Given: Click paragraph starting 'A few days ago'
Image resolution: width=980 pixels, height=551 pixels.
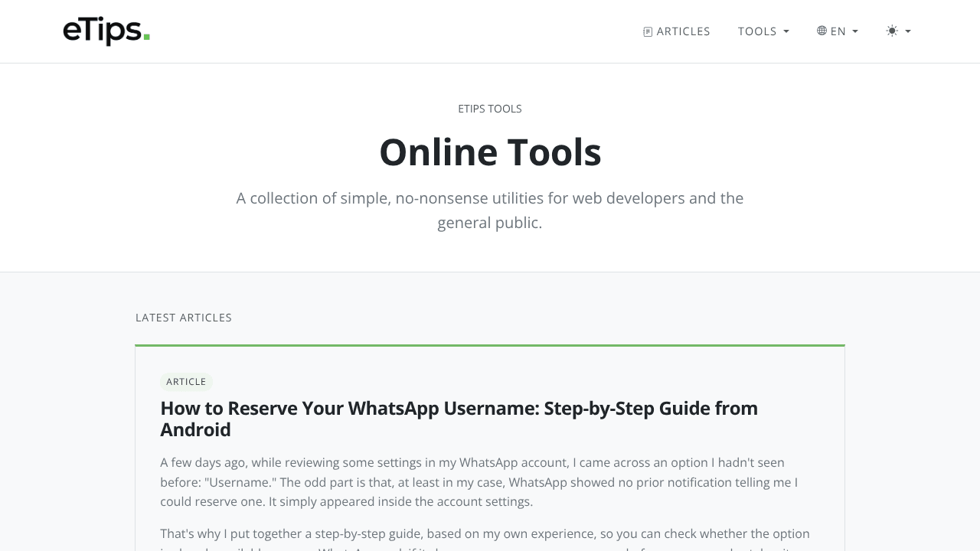Looking at the screenshot, I should point(479,482).
